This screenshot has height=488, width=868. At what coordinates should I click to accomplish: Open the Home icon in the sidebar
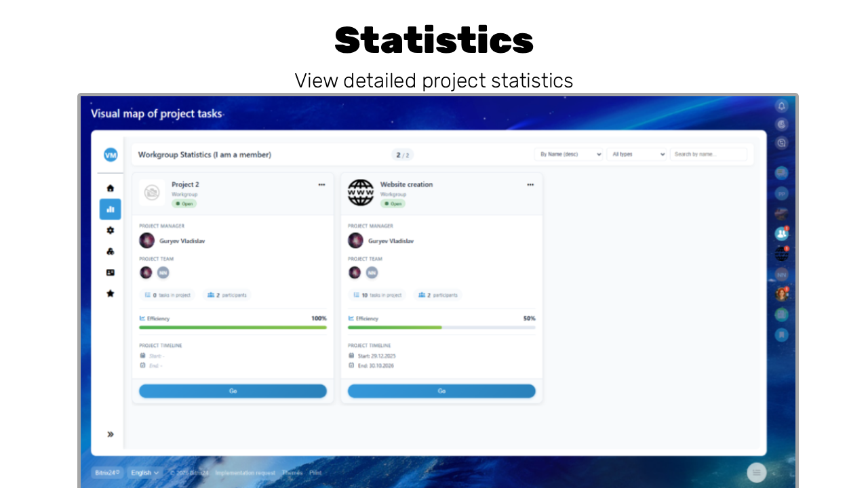pyautogui.click(x=111, y=188)
